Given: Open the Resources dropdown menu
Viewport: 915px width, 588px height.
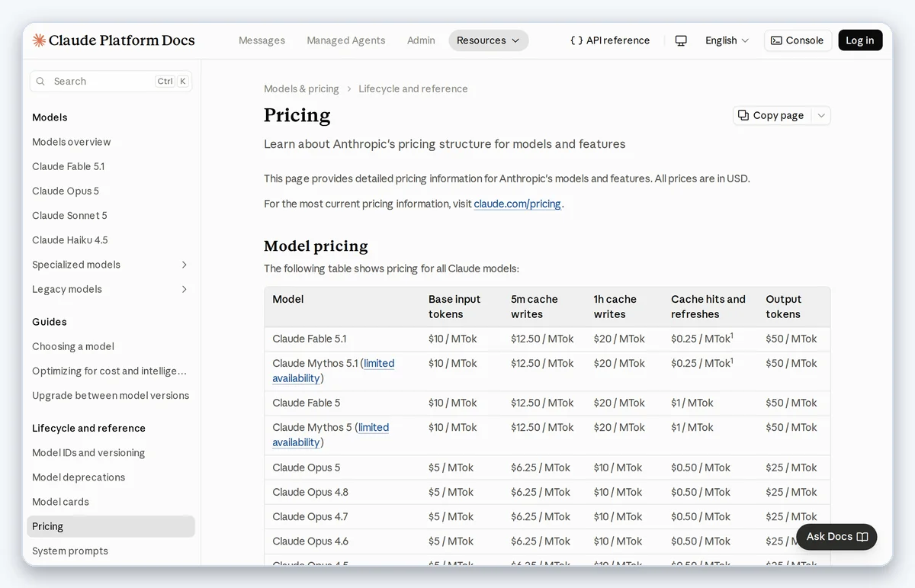Looking at the screenshot, I should (488, 40).
